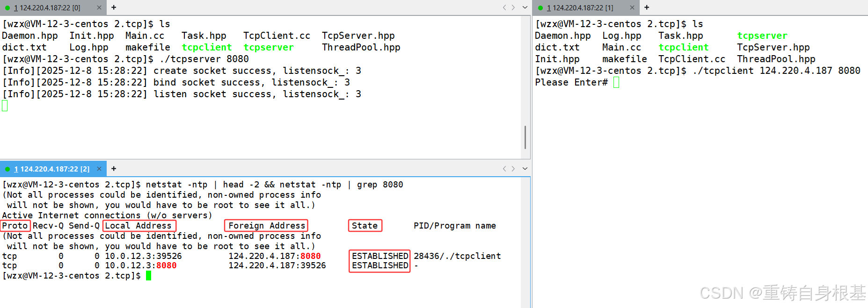Click 'create socket success' log line
This screenshot has width=868, height=308.
(182, 71)
